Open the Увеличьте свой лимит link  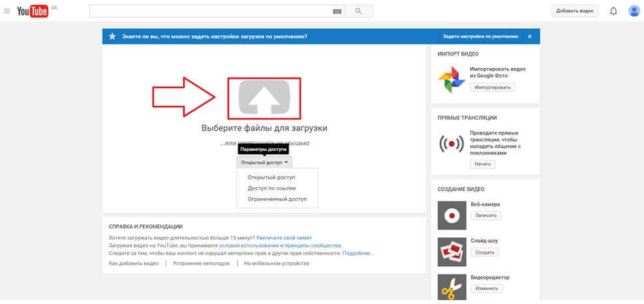(284, 239)
